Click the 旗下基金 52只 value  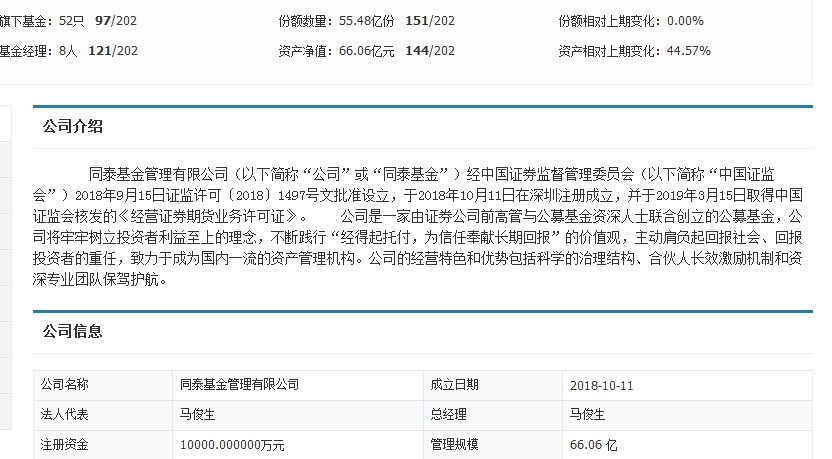pyautogui.click(x=72, y=21)
